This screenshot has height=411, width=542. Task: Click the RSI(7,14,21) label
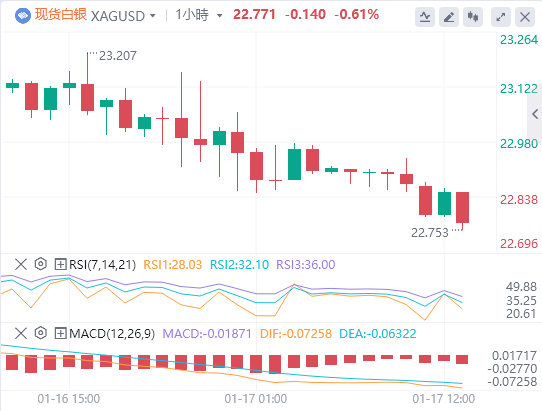click(102, 265)
